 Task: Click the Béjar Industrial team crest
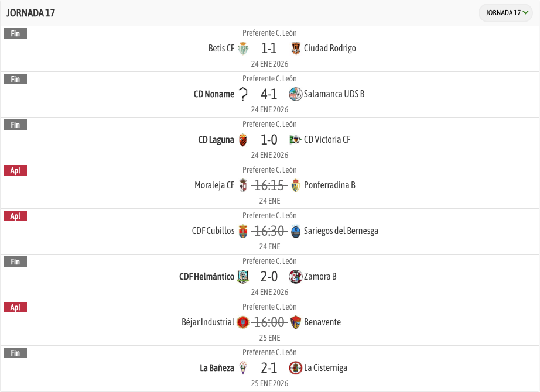(243, 322)
